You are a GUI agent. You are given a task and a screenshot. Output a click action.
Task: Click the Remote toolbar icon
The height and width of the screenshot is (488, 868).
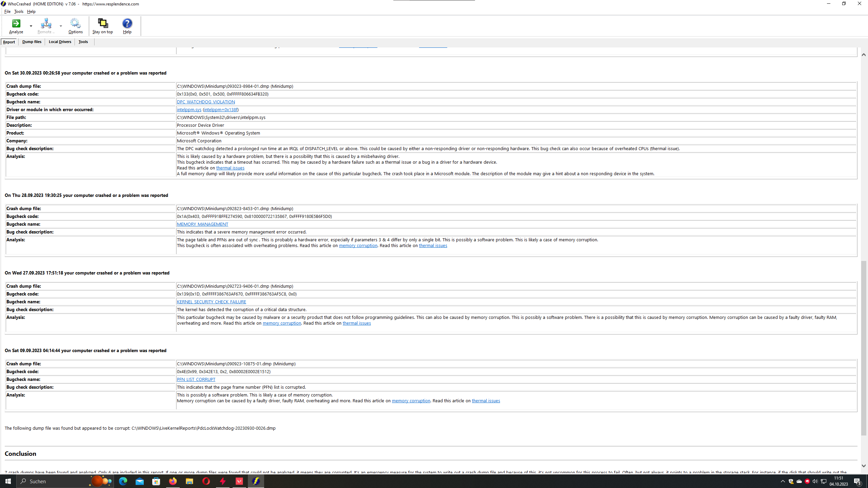click(46, 24)
